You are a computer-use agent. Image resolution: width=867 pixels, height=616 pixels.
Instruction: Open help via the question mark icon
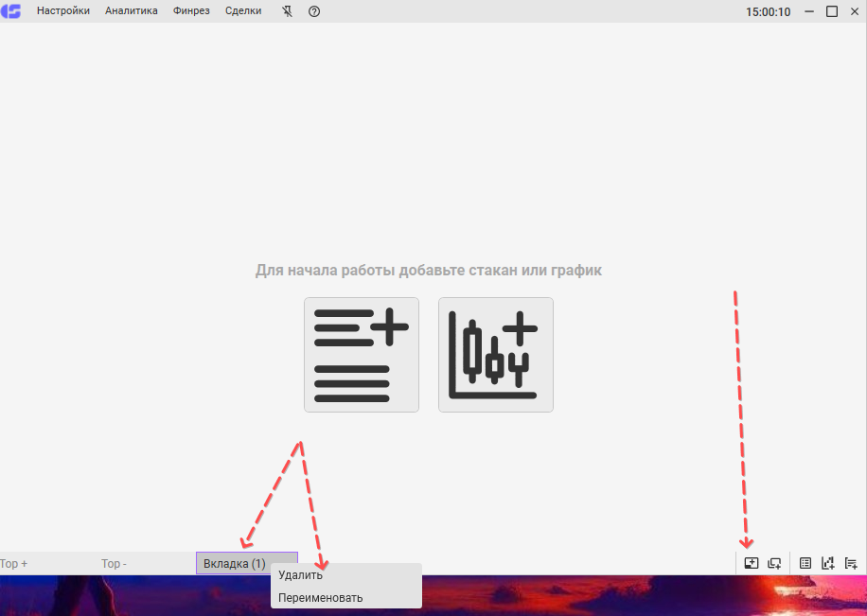point(314,11)
